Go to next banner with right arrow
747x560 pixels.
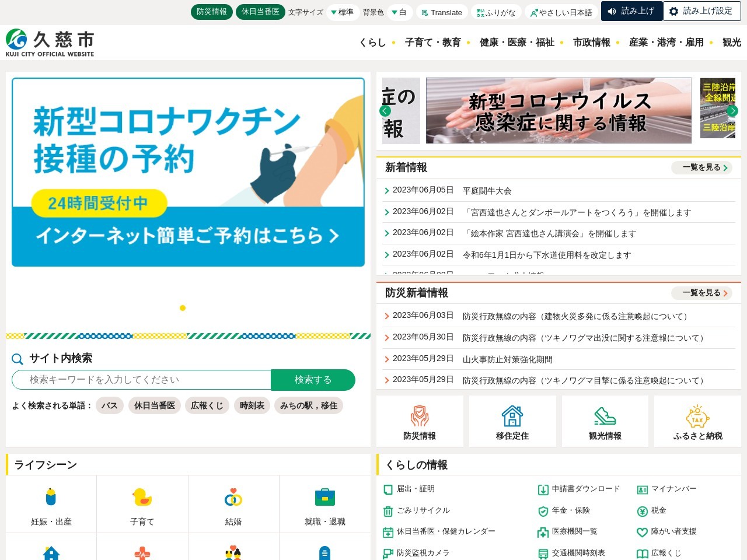(x=732, y=111)
